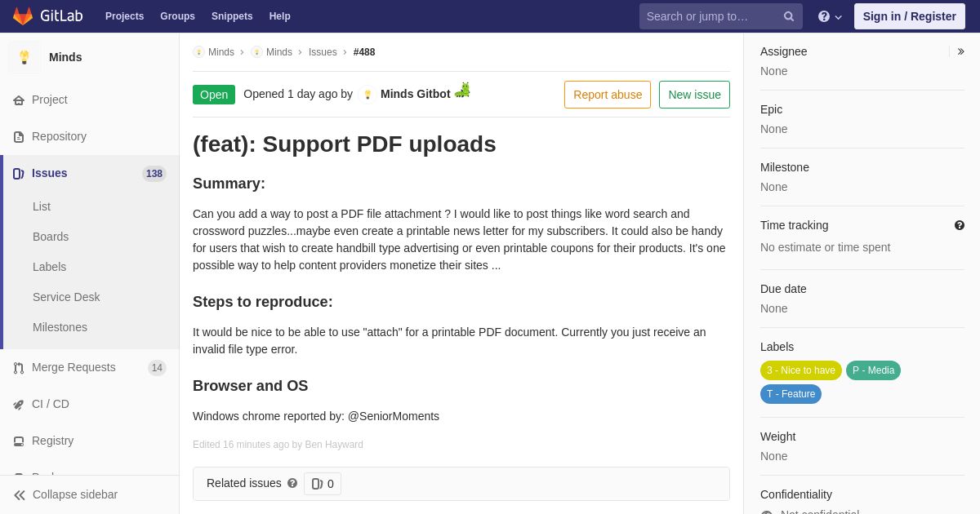
Task: Focus the Search or jump to field
Action: [712, 16]
